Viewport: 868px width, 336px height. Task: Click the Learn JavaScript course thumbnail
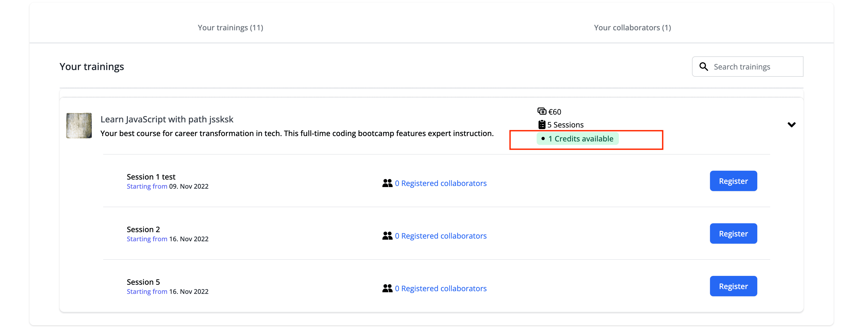click(79, 126)
